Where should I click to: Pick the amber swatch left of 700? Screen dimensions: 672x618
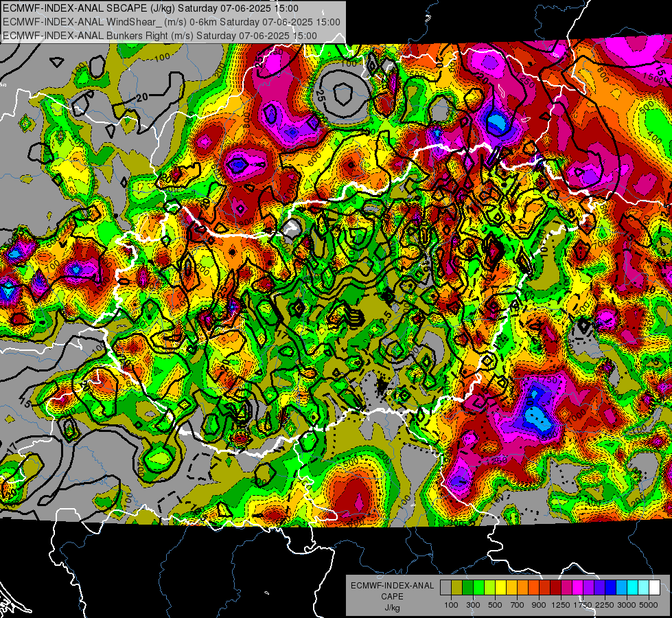pos(511,588)
